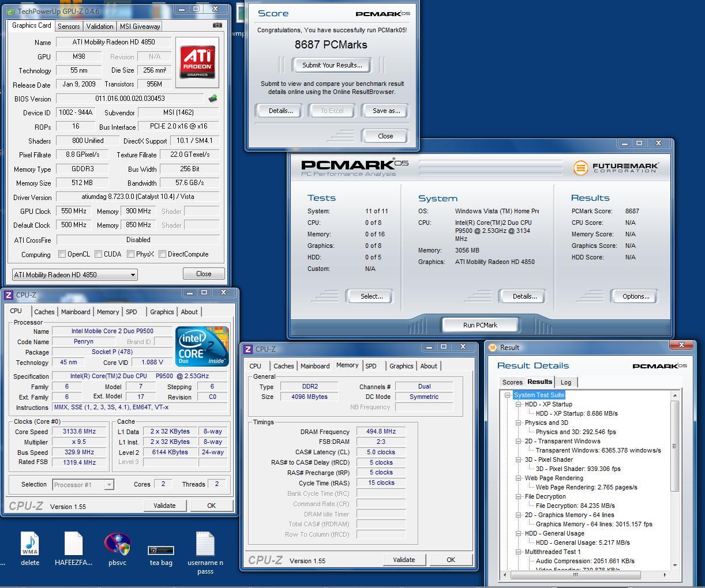This screenshot has height=588, width=705.
Task: Open the Mainboard tab in the left CPU-Z window
Action: click(76, 312)
